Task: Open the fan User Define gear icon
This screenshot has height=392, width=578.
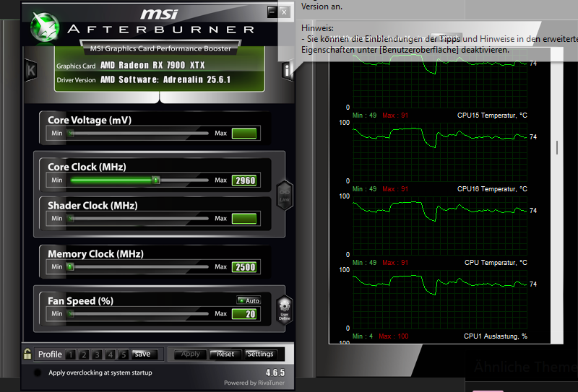Action: coord(285,310)
